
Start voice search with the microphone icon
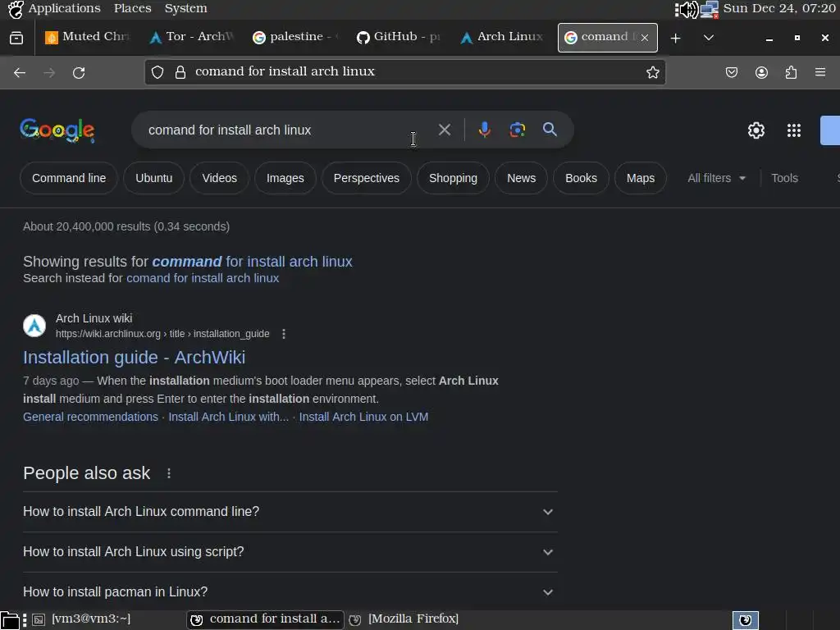pos(484,130)
